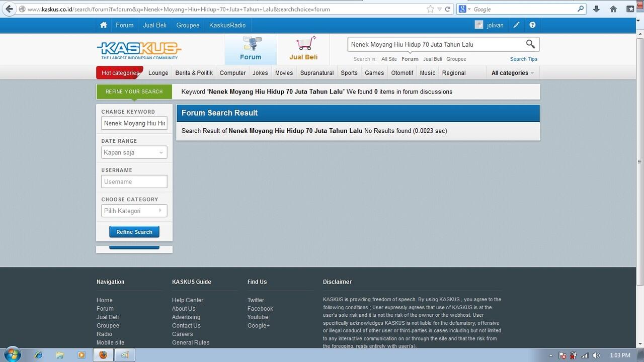Switch to Firefox in the taskbar
Viewport: 644px width, 362px height.
(103, 355)
